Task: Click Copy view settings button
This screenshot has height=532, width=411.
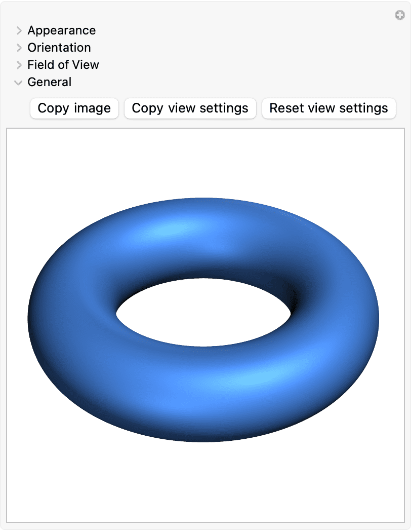Action: (x=190, y=108)
